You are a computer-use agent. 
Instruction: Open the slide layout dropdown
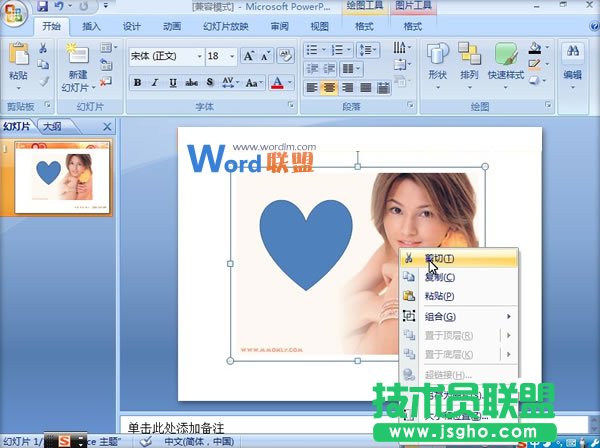tap(108, 48)
